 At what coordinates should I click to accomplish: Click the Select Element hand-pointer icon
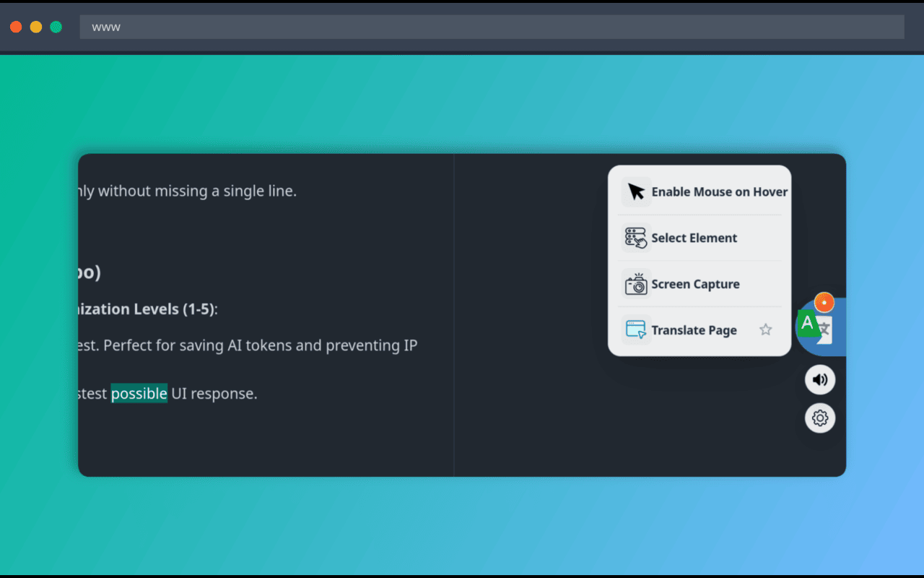(x=636, y=238)
